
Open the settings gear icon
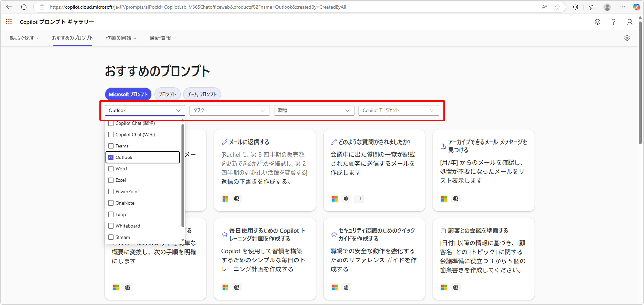tap(627, 38)
